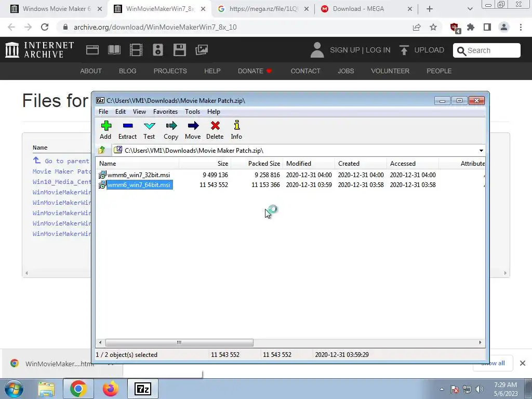Toggle the Chrome side panel icon
532x399 pixels.
(487, 27)
